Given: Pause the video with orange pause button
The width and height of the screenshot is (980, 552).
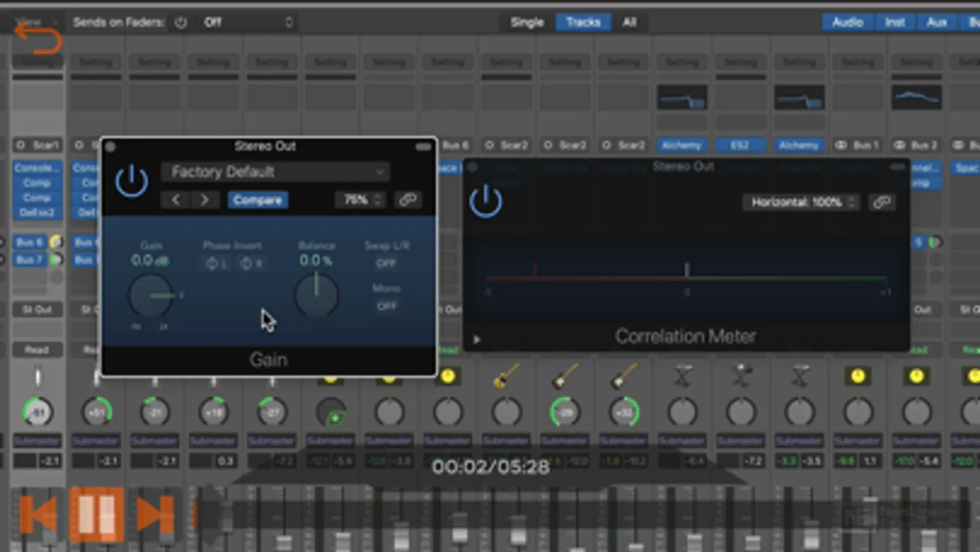Looking at the screenshot, I should click(x=97, y=514).
